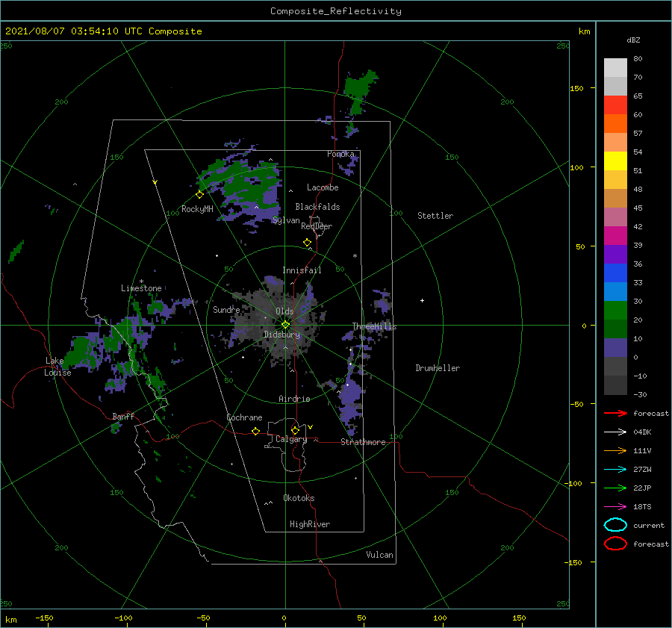Click the yellow radar-site diamond at map center
Viewport: 672px width, 628px height.
[x=285, y=325]
